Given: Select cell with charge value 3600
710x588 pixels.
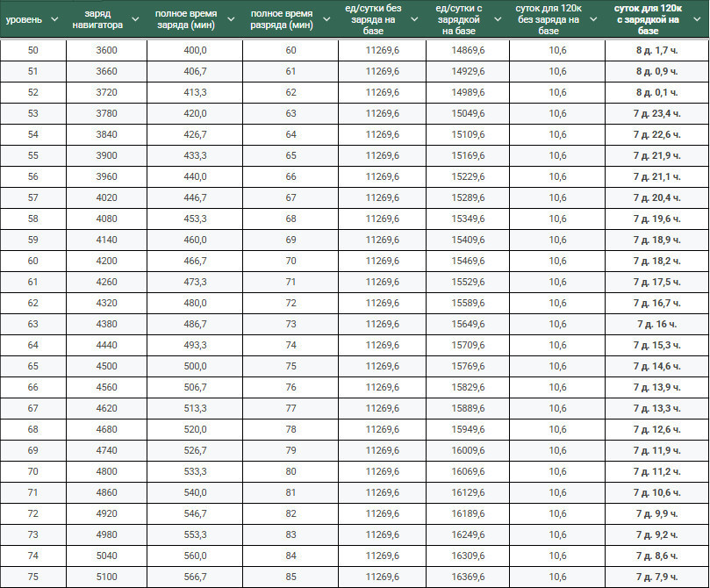Looking at the screenshot, I should coord(106,50).
